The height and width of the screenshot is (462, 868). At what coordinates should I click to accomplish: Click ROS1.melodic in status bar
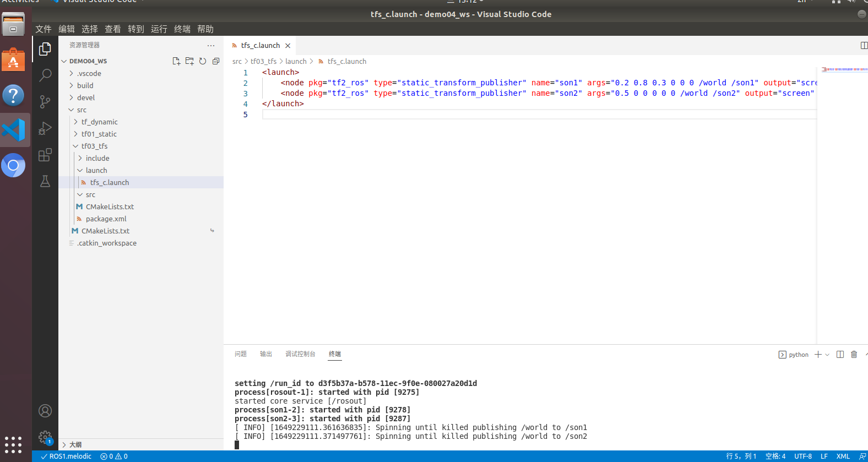point(66,456)
